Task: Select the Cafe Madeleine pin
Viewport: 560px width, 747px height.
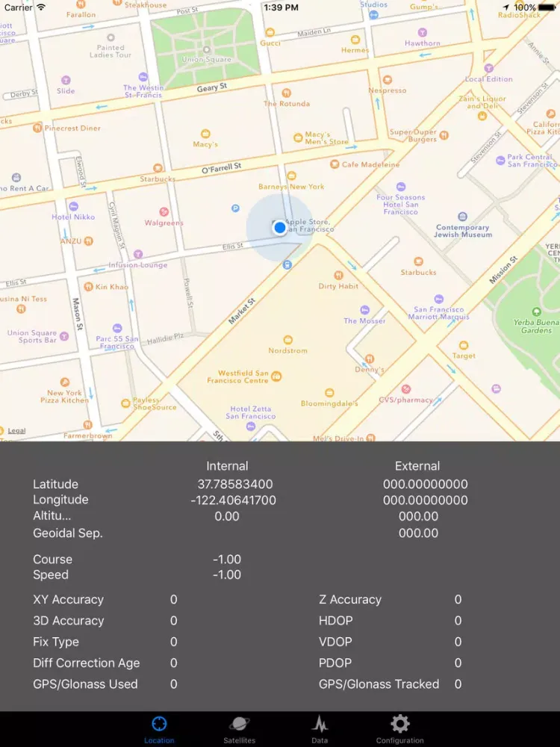Action: (x=335, y=164)
